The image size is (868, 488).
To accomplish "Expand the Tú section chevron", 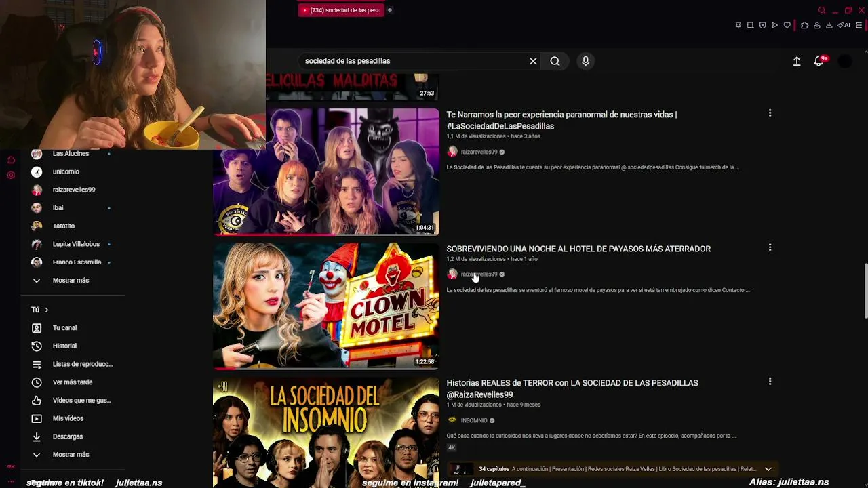I will [46, 310].
